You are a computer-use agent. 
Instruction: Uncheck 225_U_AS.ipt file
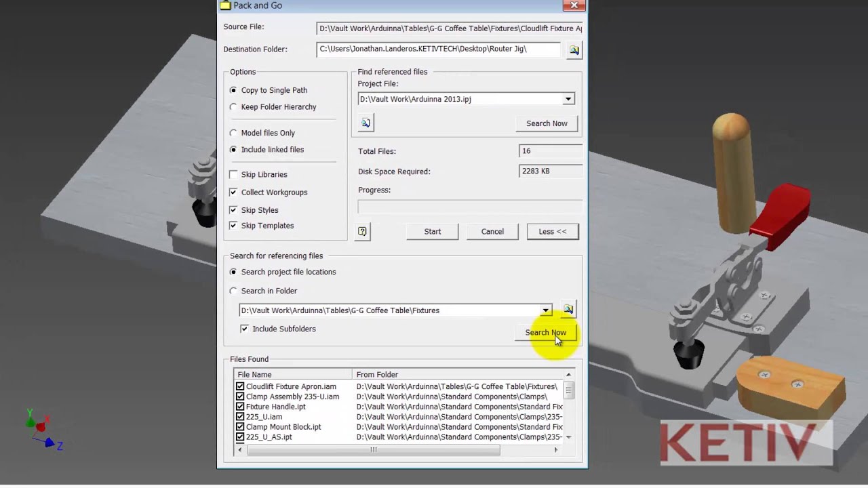point(240,437)
